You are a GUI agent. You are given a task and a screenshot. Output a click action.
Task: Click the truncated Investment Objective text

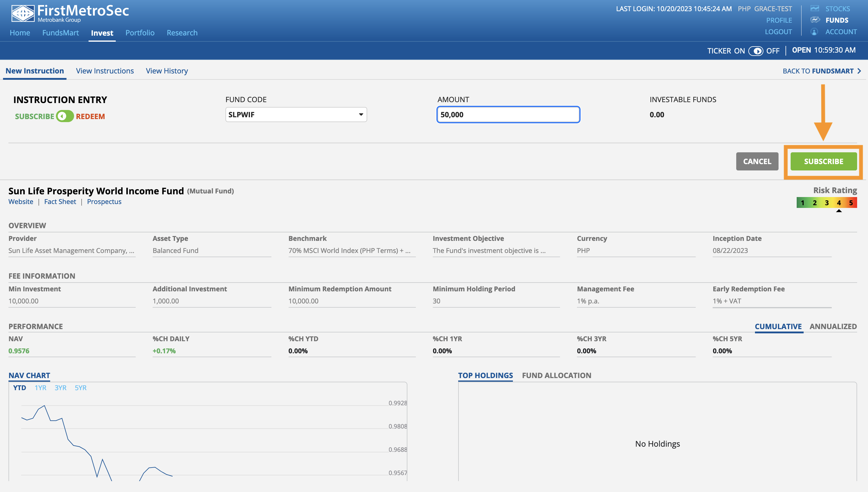489,251
